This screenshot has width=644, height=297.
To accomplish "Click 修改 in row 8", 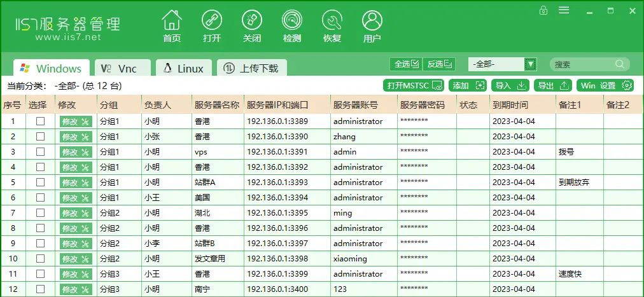I will [76, 228].
